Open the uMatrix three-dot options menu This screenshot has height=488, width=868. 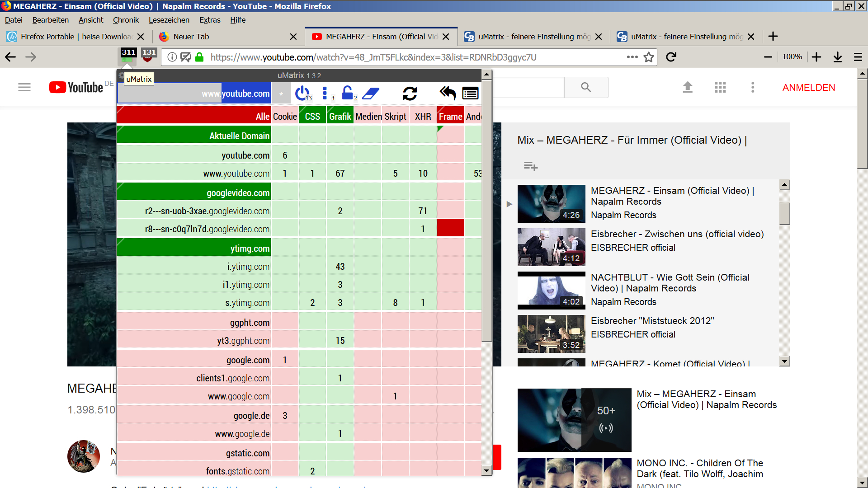325,94
